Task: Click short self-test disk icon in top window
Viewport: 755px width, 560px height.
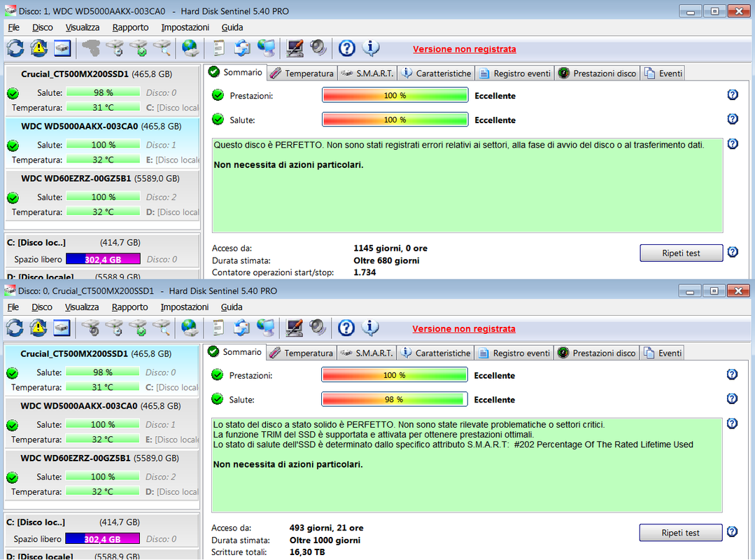Action: coord(115,48)
